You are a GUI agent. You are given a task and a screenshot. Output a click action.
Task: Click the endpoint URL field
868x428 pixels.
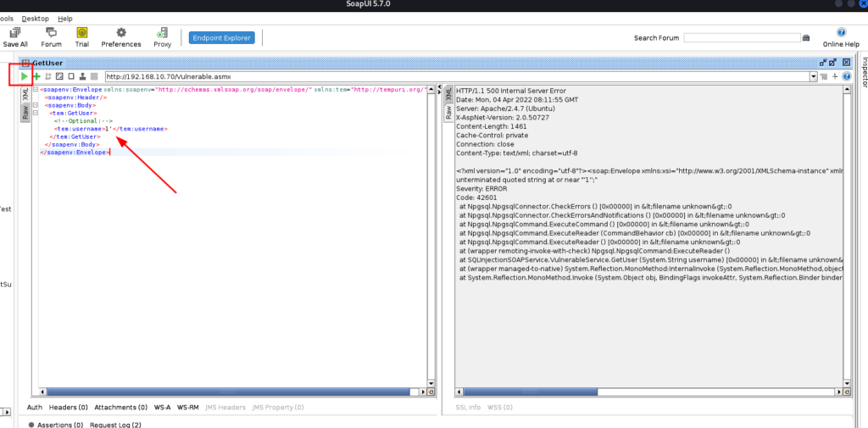457,76
